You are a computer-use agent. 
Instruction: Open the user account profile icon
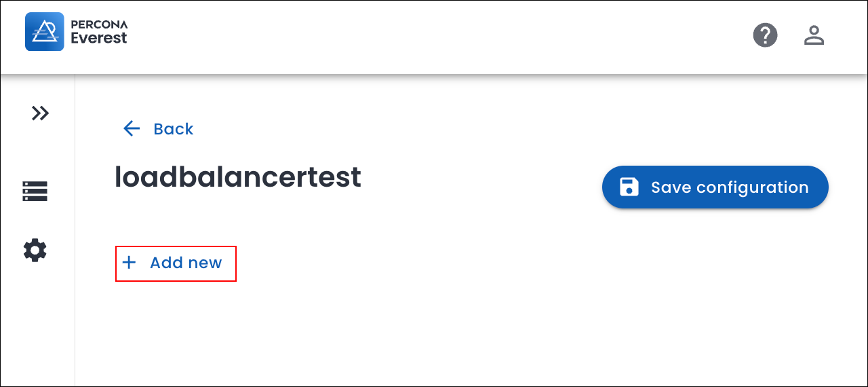tap(814, 35)
